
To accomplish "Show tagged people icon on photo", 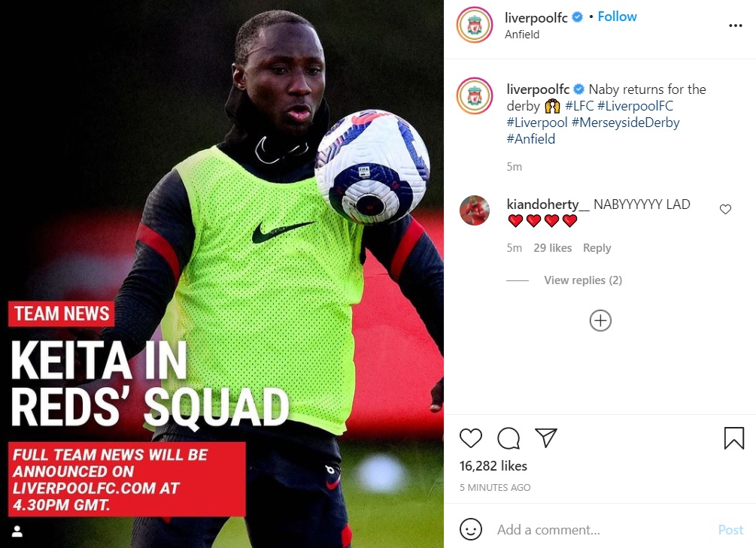I will pyautogui.click(x=17, y=531).
